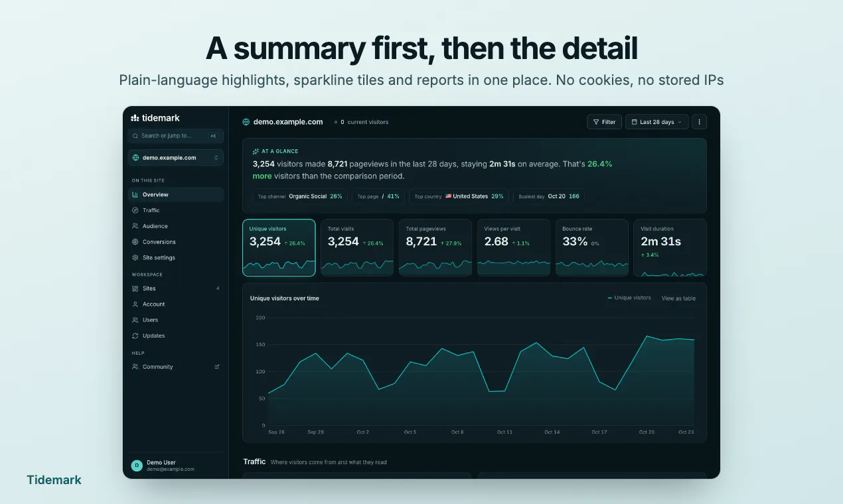Click the Audience people icon
Screen dimensions: 843x504
click(135, 226)
